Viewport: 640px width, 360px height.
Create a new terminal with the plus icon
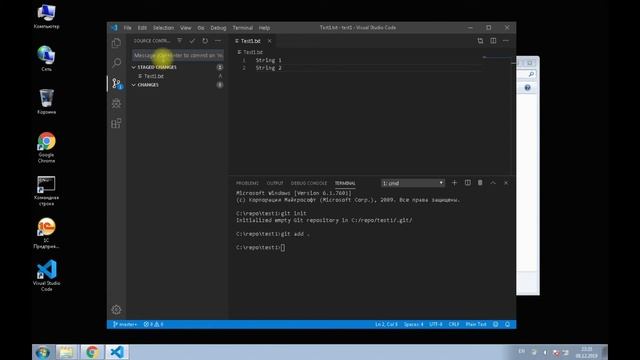[454, 183]
